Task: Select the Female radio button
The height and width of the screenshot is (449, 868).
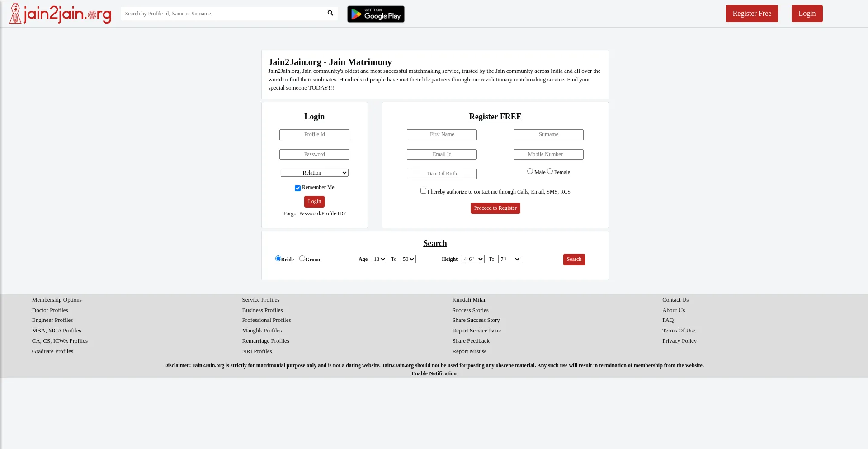Action: (550, 171)
